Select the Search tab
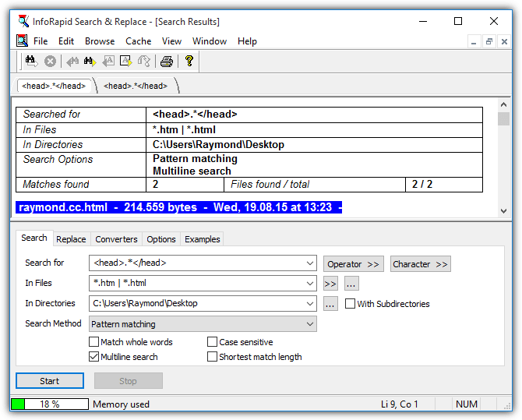The image size is (522, 420). pyautogui.click(x=34, y=238)
